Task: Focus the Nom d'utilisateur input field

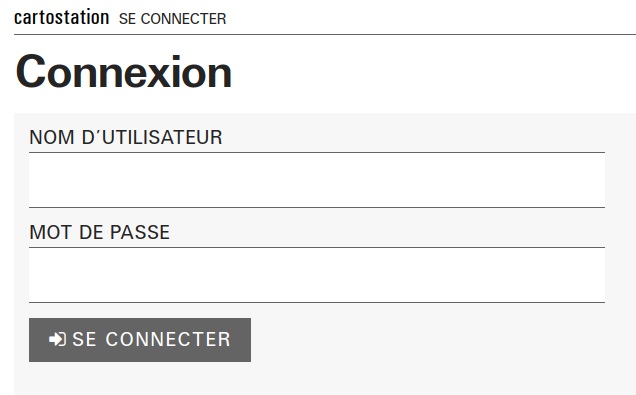Action: 317,180
